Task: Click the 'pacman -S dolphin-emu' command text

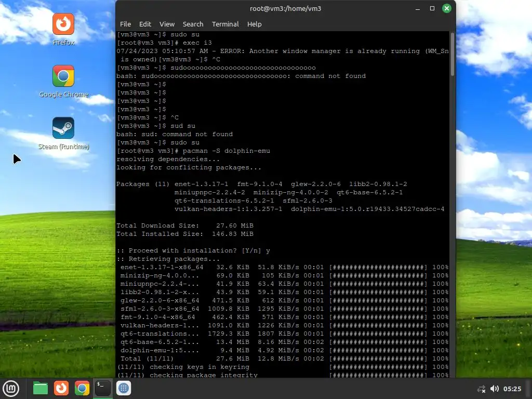Action: pyautogui.click(x=227, y=151)
